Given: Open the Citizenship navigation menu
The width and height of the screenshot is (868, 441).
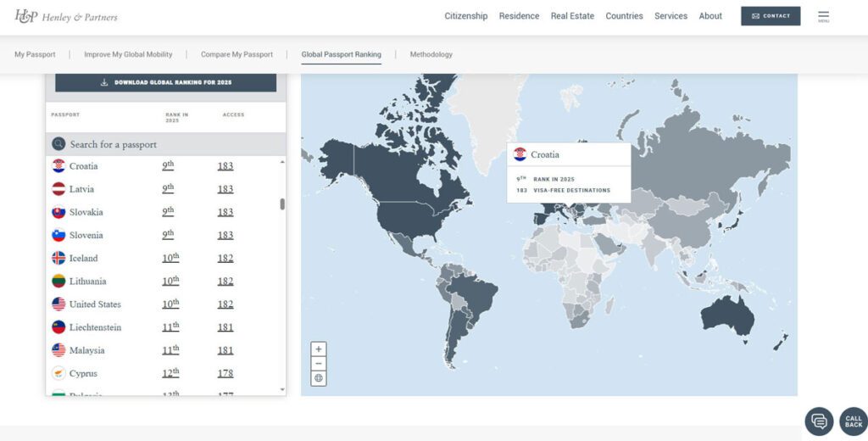Looking at the screenshot, I should (x=465, y=16).
